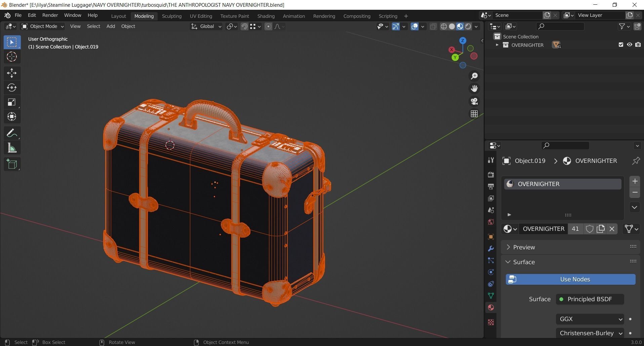
Task: Select the Select Box tool
Action: [x=12, y=42]
